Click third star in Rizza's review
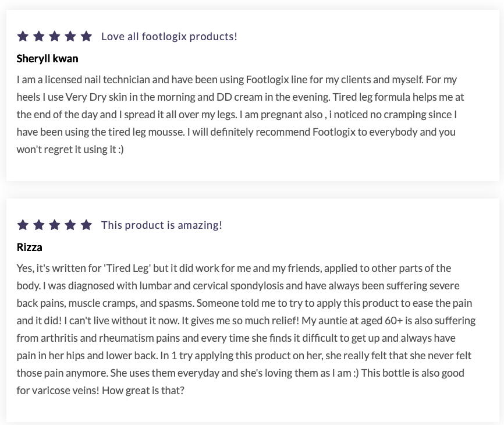The width and height of the screenshot is (504, 425). (55, 225)
